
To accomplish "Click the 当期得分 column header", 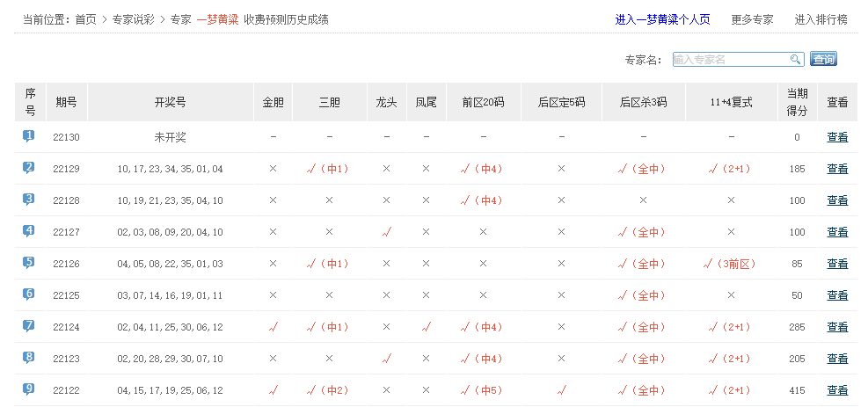I will (797, 102).
